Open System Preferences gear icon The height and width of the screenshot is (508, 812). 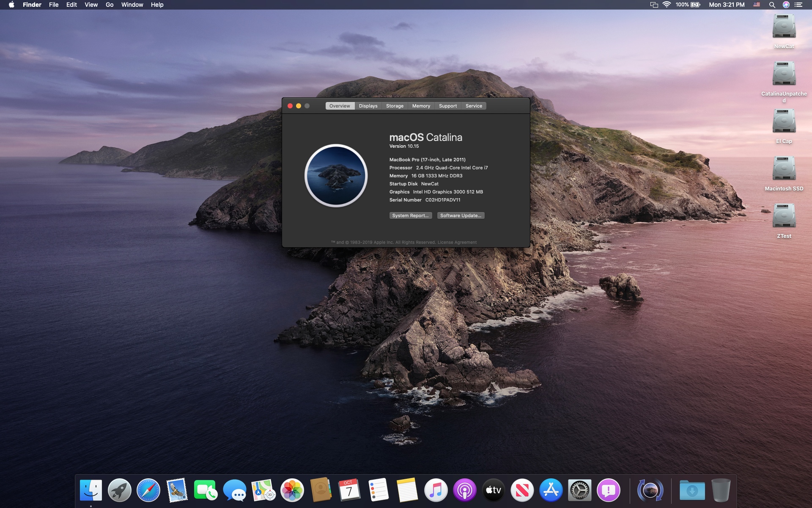point(580,490)
